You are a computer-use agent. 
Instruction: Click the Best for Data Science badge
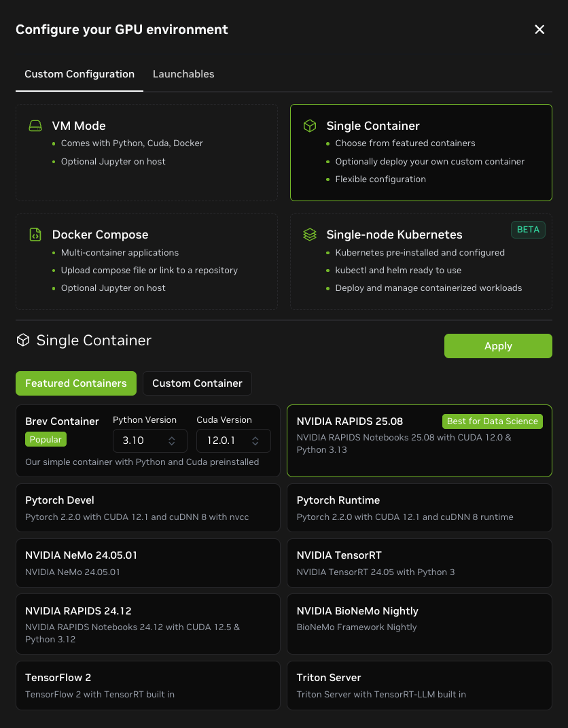(x=492, y=421)
